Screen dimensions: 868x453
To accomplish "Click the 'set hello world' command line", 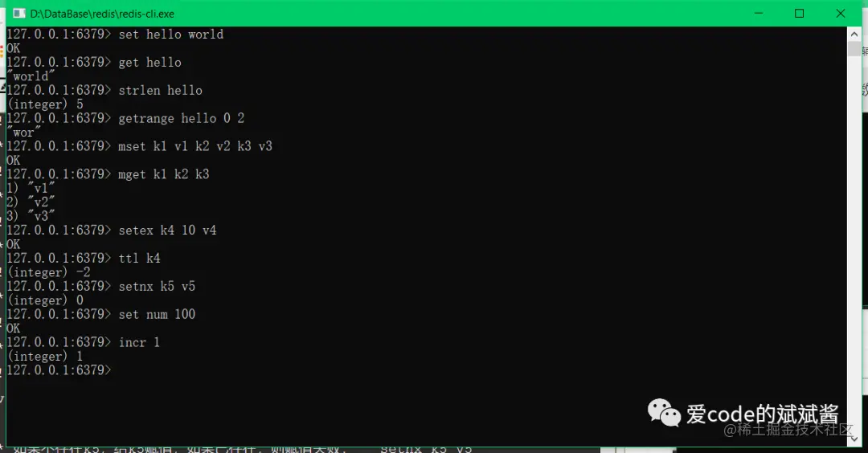I will 115,35.
